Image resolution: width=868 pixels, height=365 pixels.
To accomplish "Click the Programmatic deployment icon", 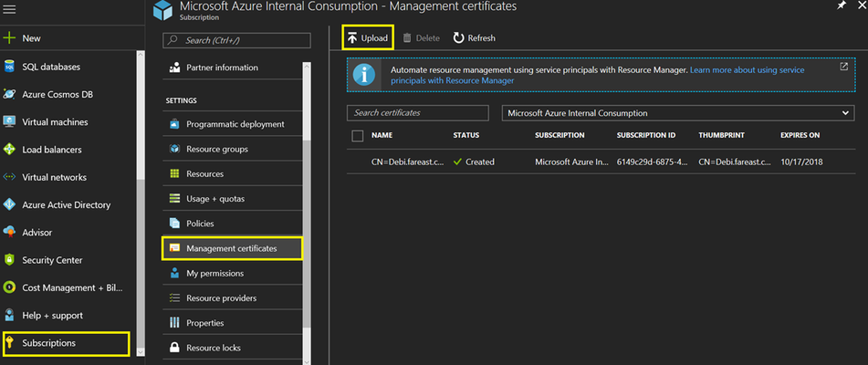I will (x=174, y=124).
